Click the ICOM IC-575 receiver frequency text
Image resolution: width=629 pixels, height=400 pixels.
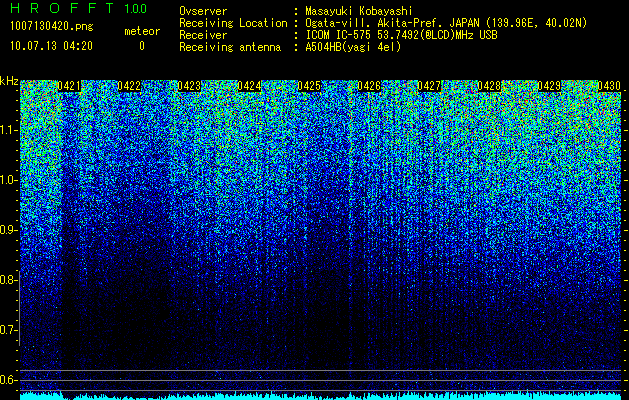[x=401, y=35]
